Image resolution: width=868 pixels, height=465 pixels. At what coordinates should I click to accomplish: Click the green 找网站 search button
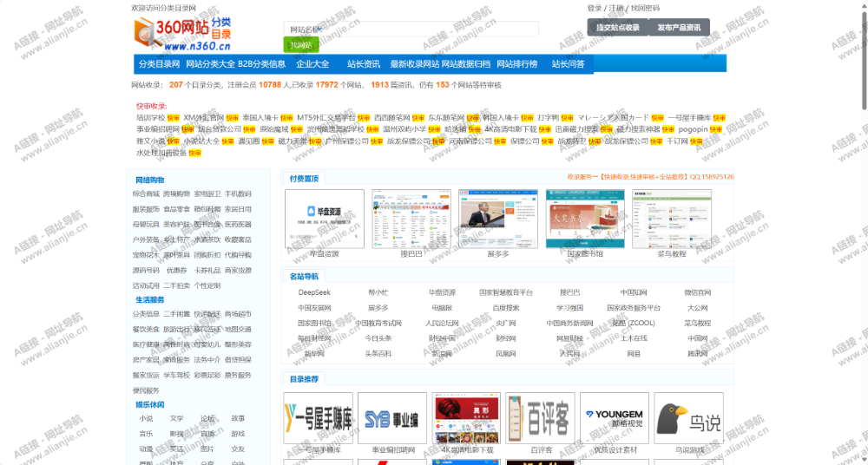click(x=301, y=45)
